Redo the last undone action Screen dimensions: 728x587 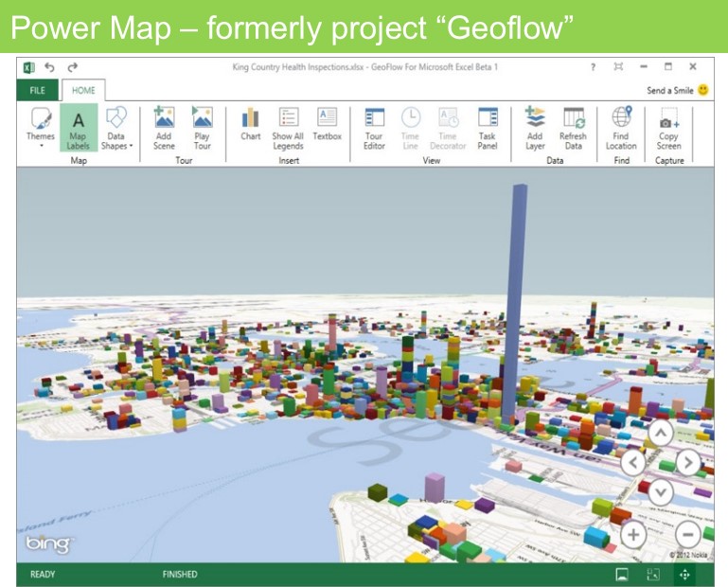pyautogui.click(x=72, y=67)
